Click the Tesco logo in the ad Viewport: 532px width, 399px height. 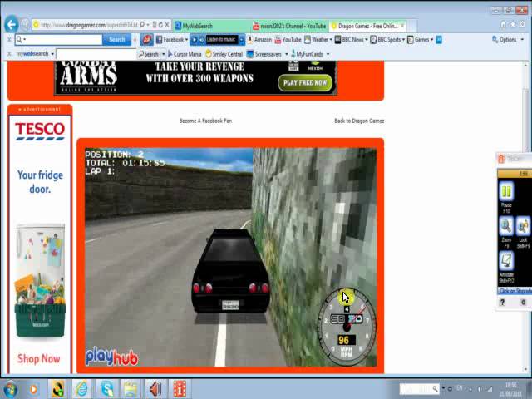(40, 131)
